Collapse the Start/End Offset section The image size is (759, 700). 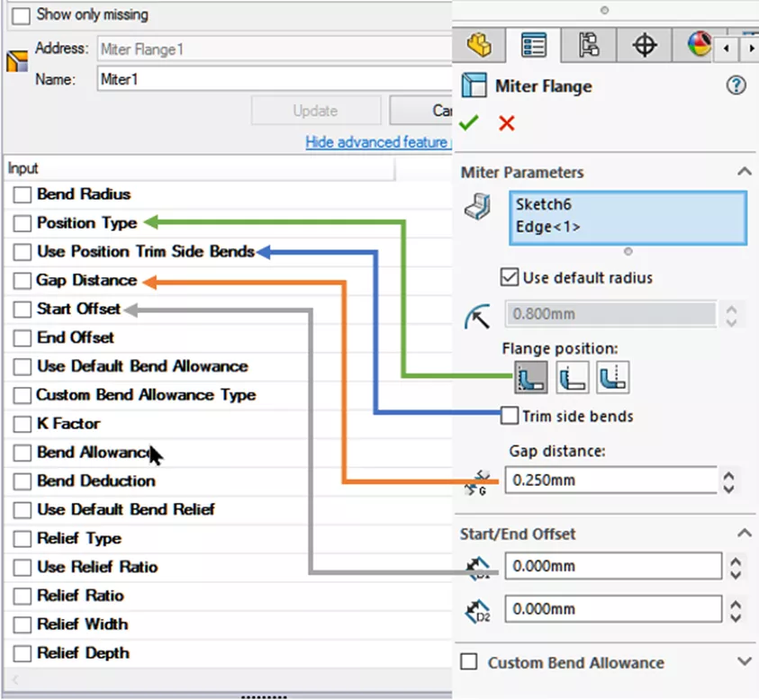[x=744, y=534]
